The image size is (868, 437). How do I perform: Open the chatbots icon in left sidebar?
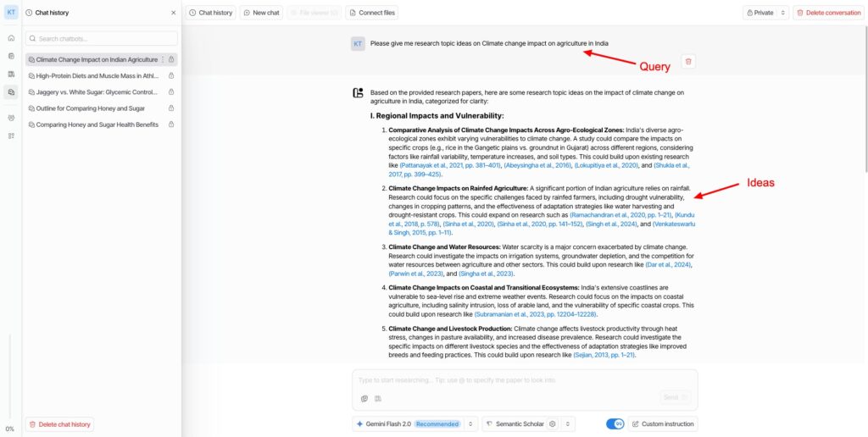coord(11,91)
